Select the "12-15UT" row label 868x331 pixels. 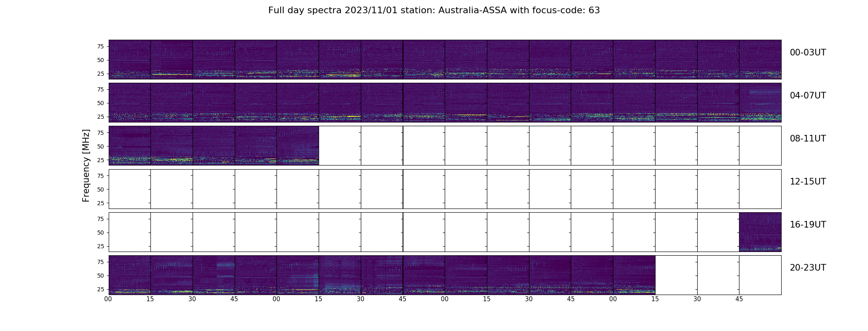(808, 182)
